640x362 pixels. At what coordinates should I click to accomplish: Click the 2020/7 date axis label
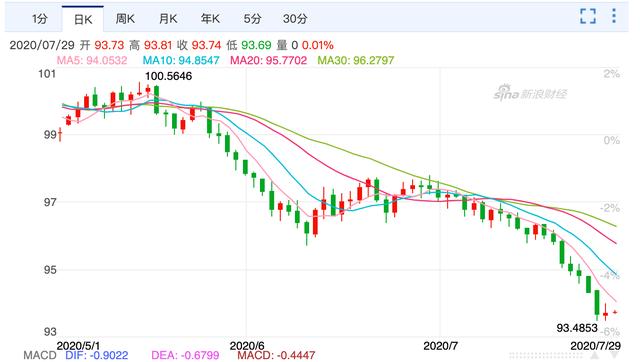click(x=440, y=346)
